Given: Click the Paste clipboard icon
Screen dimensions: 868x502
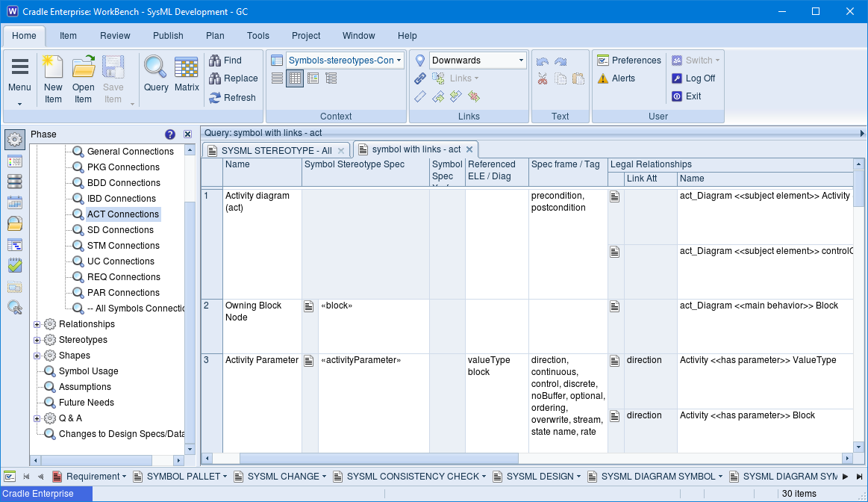Looking at the screenshot, I should pyautogui.click(x=578, y=78).
